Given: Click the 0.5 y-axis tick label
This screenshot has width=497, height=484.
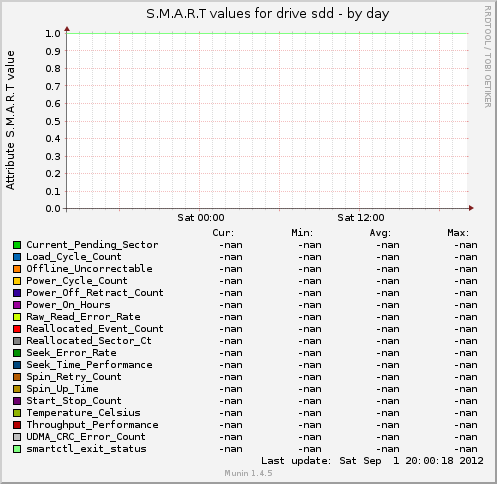Looking at the screenshot, I should coord(53,121).
